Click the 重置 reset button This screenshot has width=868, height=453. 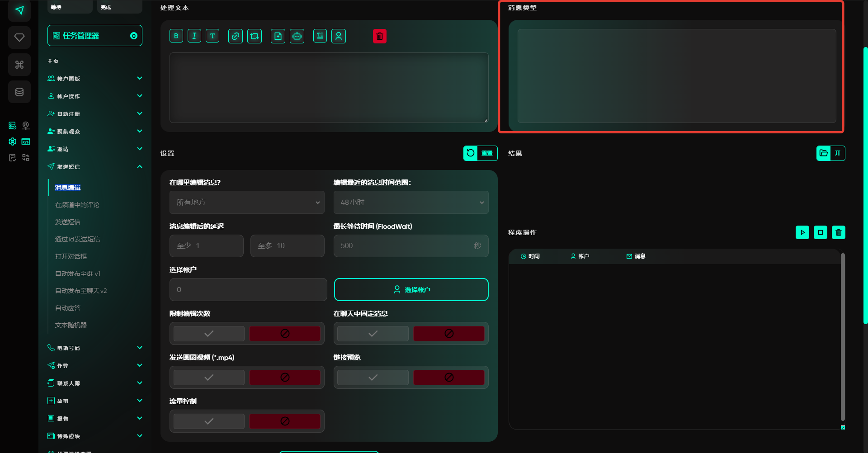[480, 153]
